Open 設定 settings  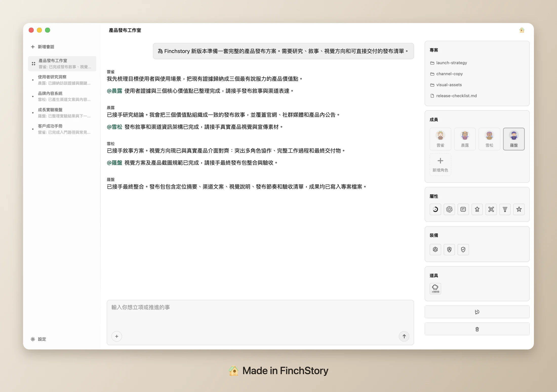coord(38,339)
